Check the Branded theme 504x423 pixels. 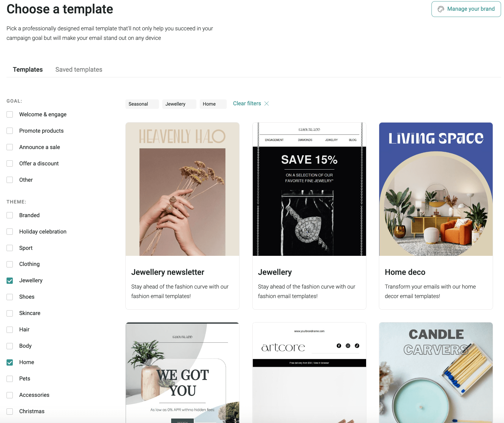10,215
